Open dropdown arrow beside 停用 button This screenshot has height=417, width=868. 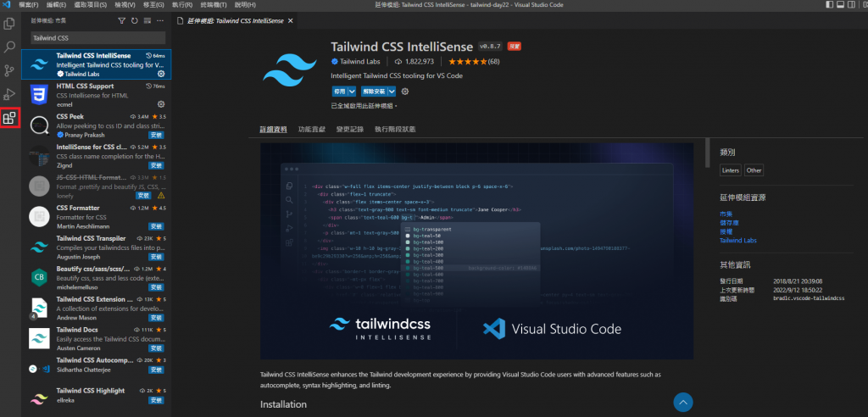(352, 92)
